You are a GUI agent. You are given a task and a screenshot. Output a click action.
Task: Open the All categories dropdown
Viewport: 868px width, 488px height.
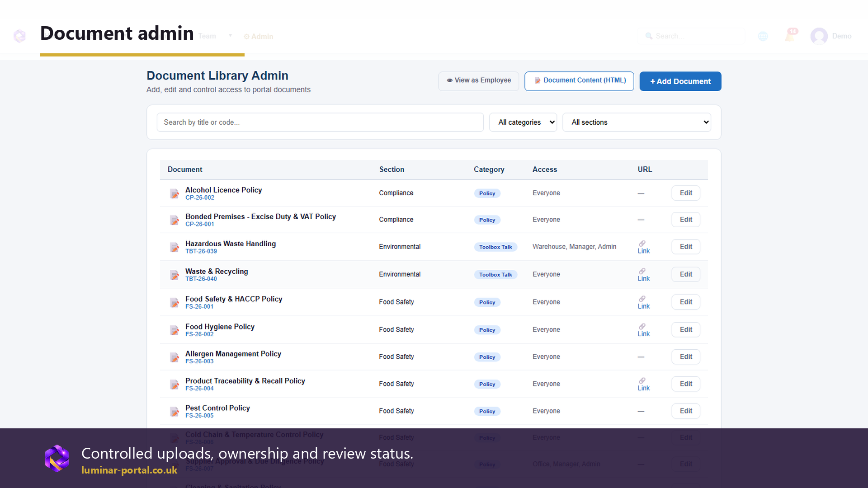(523, 122)
